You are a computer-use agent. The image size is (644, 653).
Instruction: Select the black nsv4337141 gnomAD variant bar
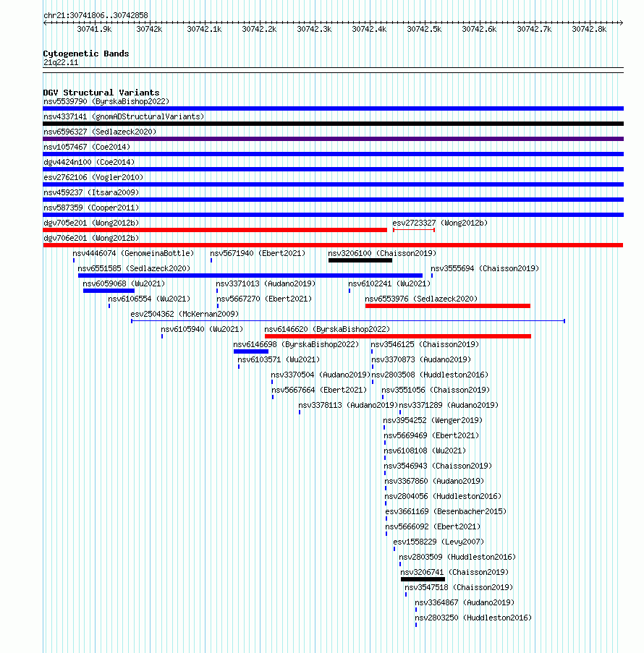click(x=333, y=124)
